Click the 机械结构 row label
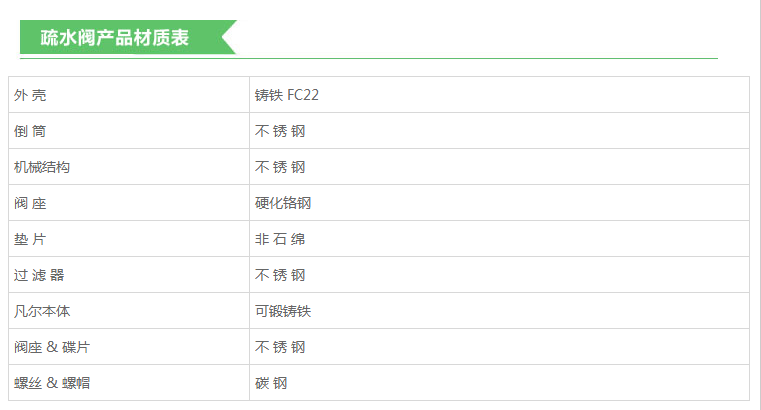Viewport: 761px width, 410px height. click(42, 167)
